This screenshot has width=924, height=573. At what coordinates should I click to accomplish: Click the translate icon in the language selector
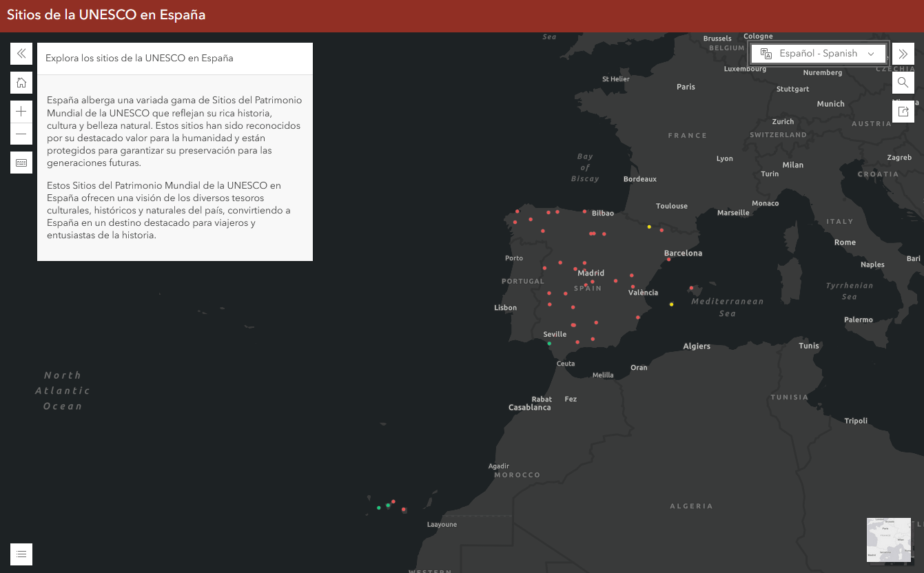(765, 53)
